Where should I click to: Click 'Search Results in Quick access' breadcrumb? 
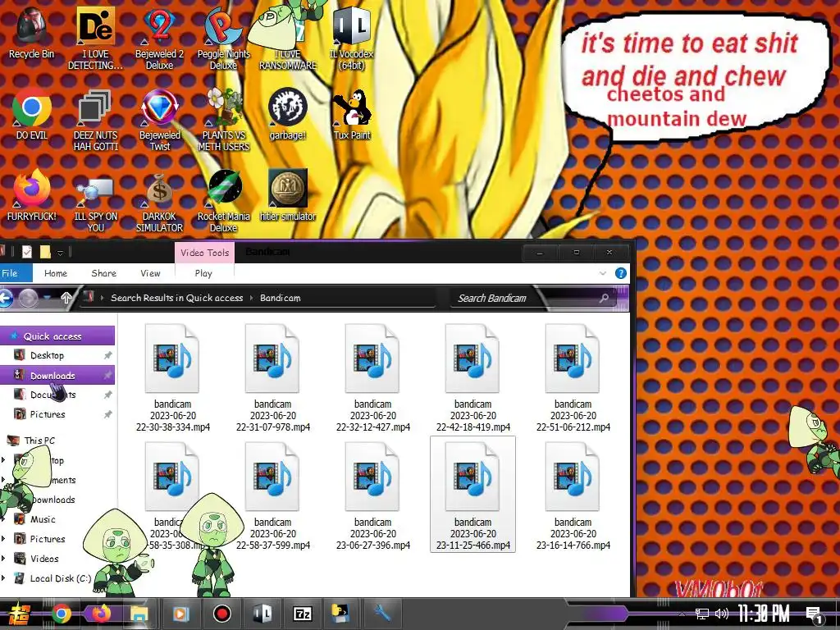(177, 298)
